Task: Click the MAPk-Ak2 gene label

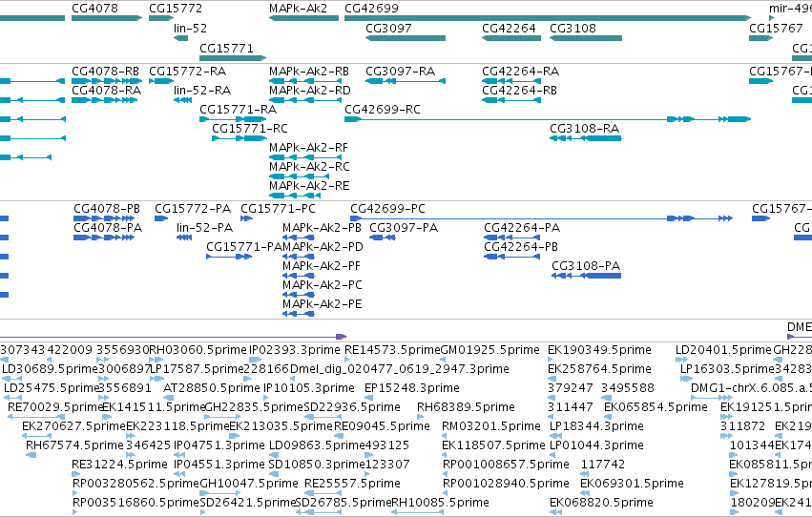Action: pyautogui.click(x=299, y=9)
